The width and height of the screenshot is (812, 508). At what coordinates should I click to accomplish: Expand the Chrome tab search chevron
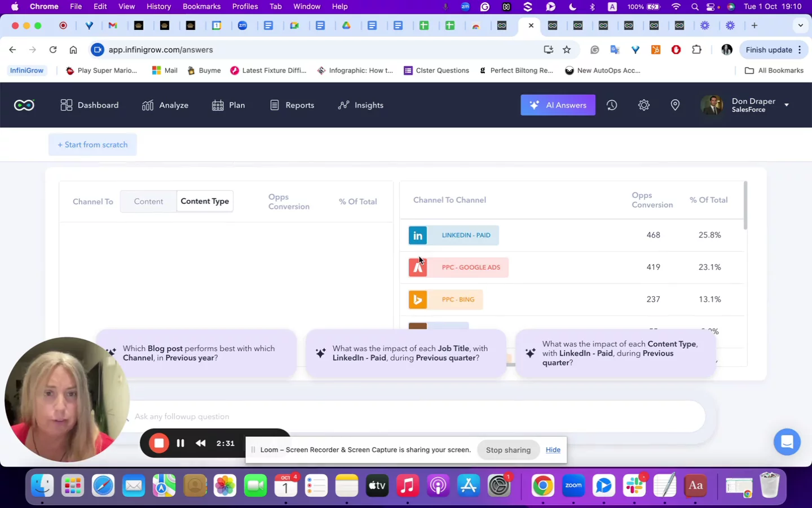(800, 25)
